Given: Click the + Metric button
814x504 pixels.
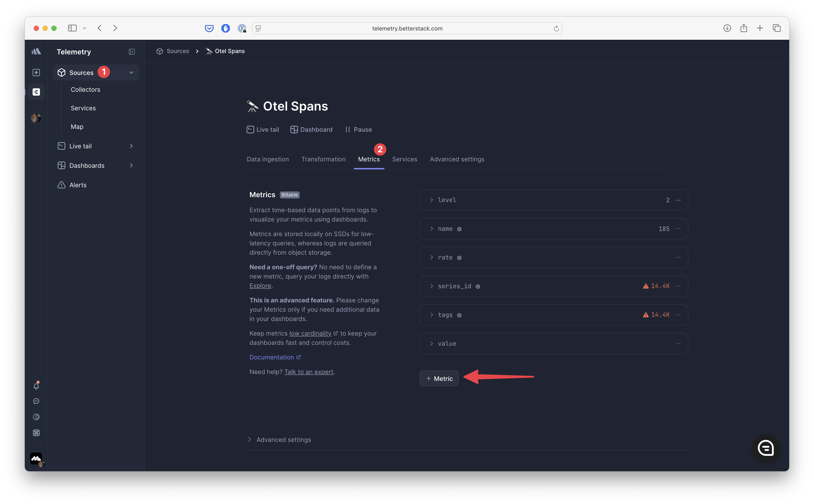Looking at the screenshot, I should point(439,378).
